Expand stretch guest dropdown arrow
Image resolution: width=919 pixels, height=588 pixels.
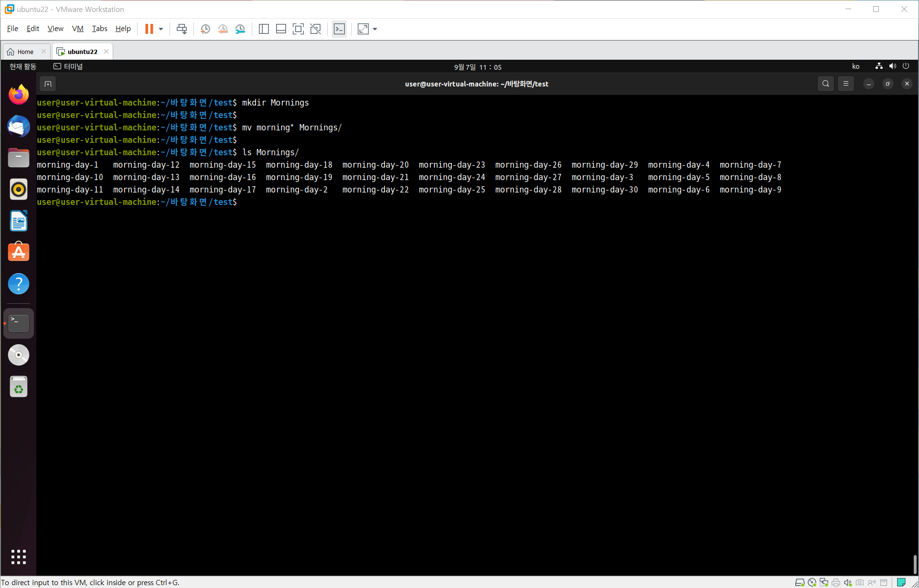click(x=375, y=29)
